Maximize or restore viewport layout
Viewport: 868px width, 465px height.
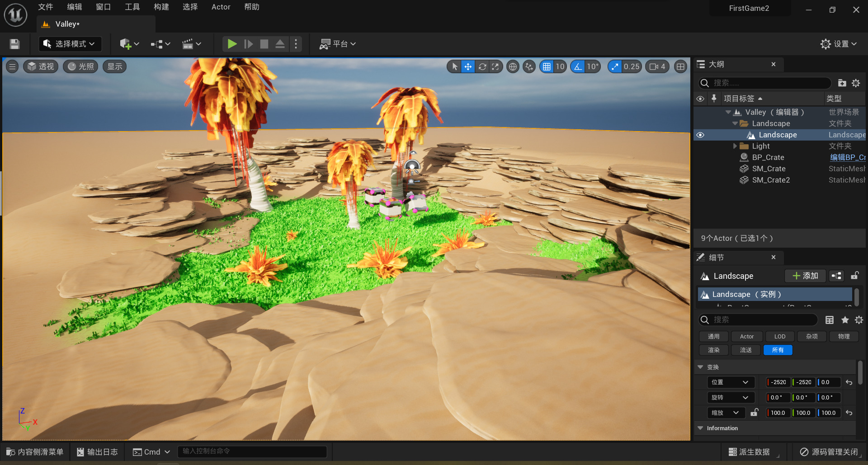[680, 67]
